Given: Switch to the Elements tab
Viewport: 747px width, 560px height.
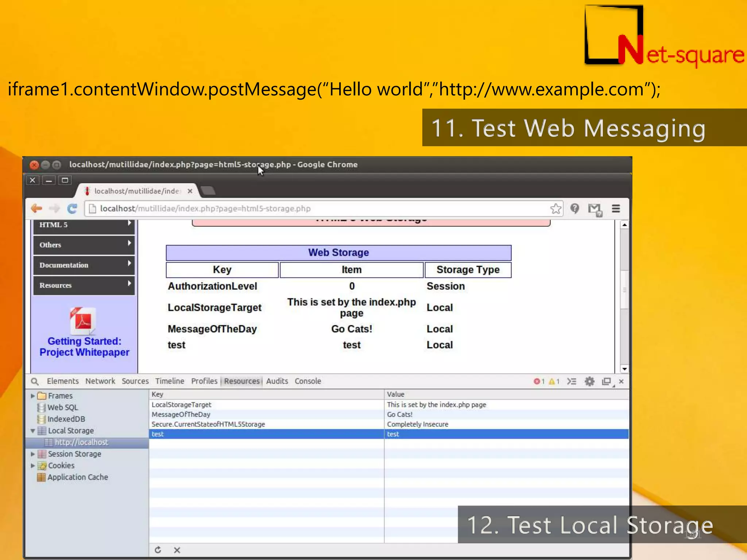Looking at the screenshot, I should pos(63,381).
